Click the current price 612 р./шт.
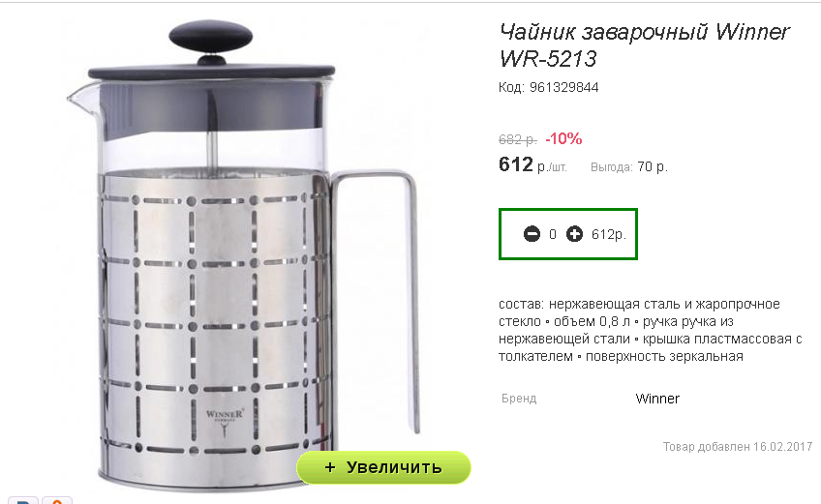 click(532, 164)
